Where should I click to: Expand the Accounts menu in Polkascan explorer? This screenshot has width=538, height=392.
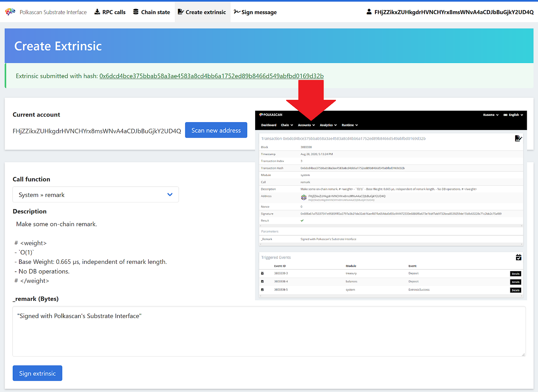(306, 125)
